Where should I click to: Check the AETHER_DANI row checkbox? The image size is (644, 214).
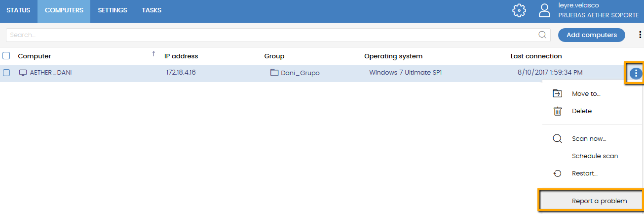[6, 73]
